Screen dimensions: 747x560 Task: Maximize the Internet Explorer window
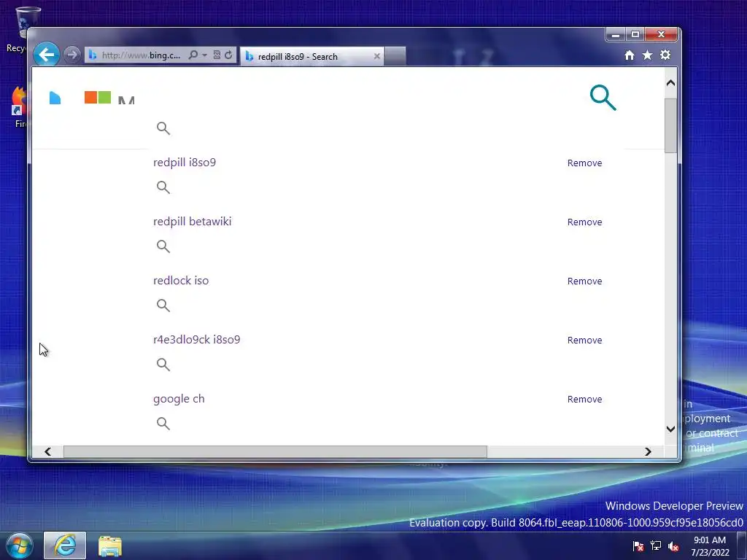coord(635,34)
